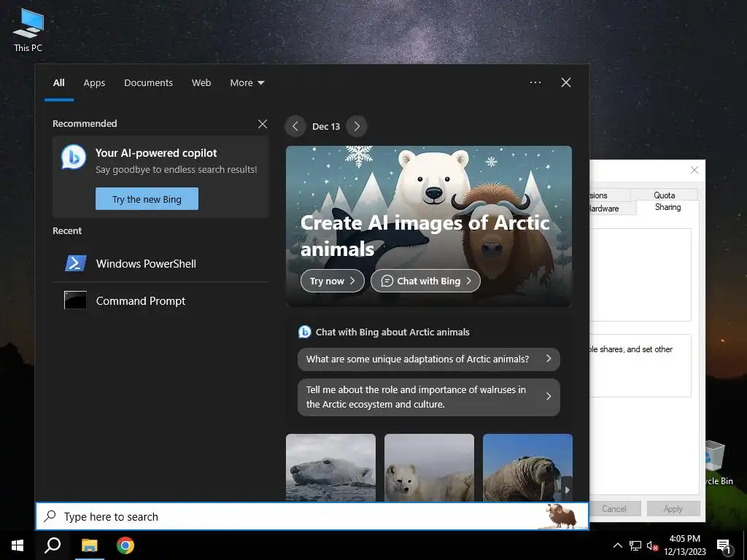Click the taskbar Search magnifier icon
The height and width of the screenshot is (560, 747).
pos(53,545)
